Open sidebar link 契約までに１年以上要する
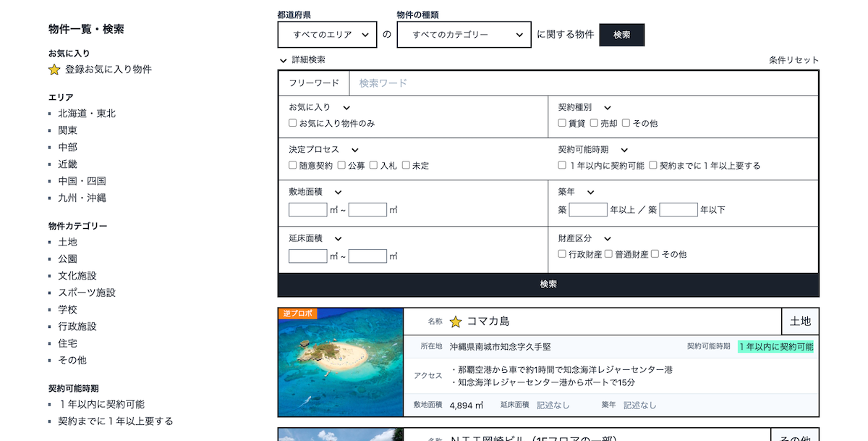The height and width of the screenshot is (441, 868). 116,421
